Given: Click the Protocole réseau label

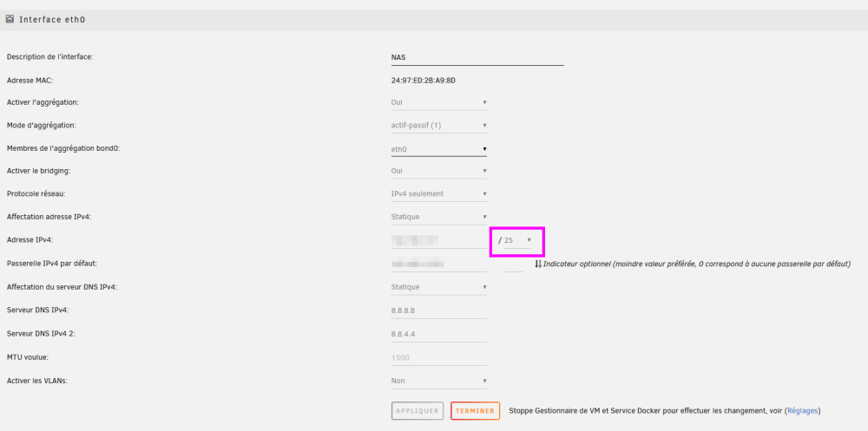Looking at the screenshot, I should click(x=35, y=193).
